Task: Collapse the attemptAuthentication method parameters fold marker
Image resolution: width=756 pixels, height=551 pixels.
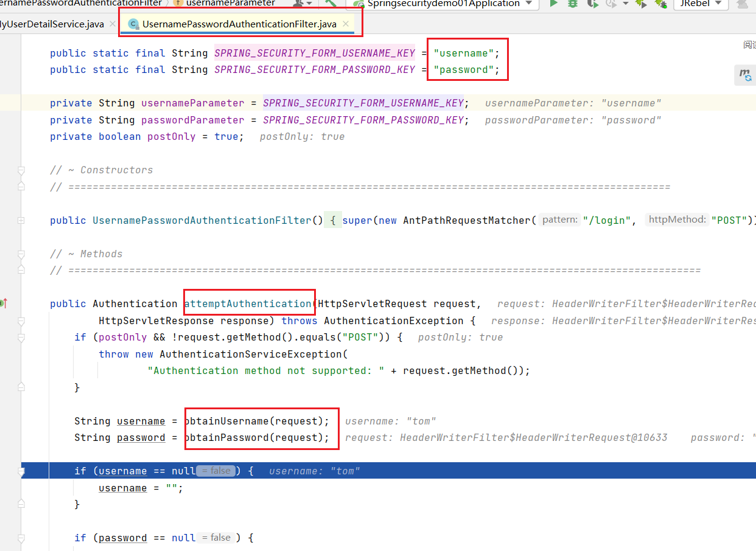Action: click(x=21, y=321)
